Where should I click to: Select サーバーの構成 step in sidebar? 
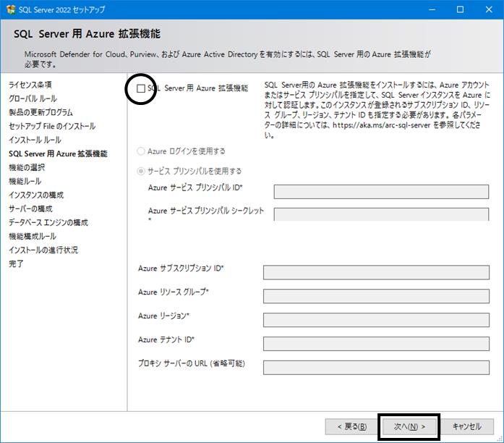click(30, 208)
